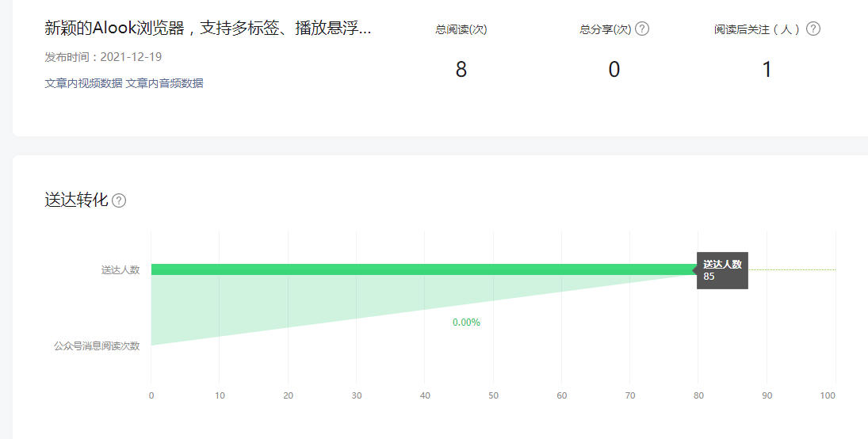Click total reads value 8

point(461,70)
